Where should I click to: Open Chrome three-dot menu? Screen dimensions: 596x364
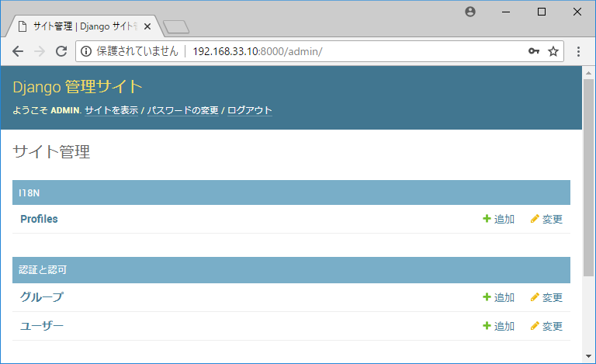point(578,51)
